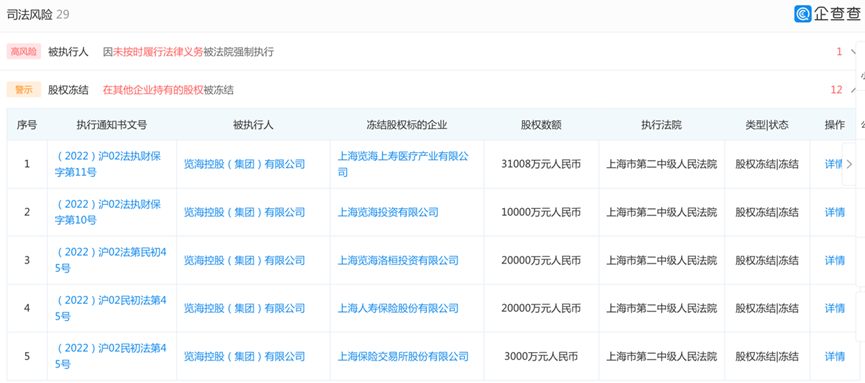
Task: Open 上海览海投资有限公司 company link
Action: pos(388,212)
